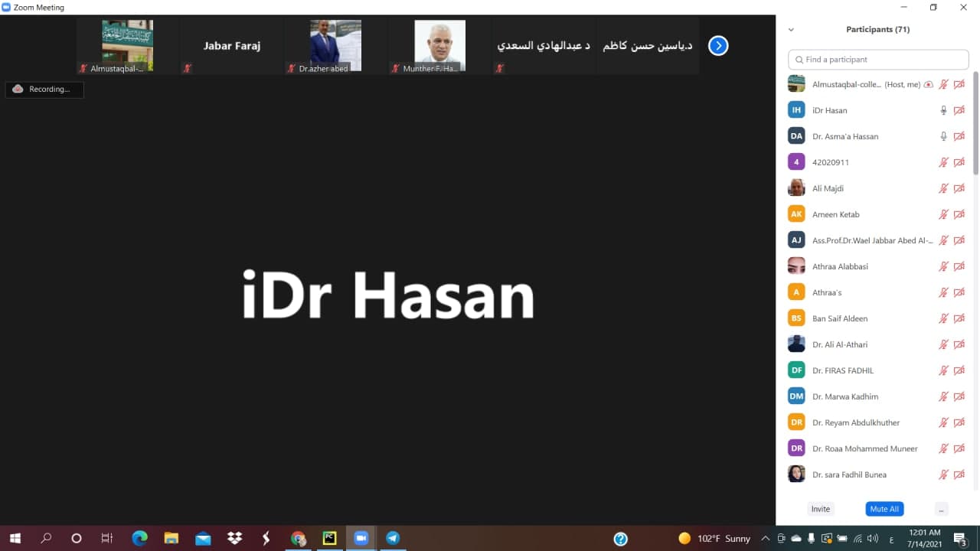Select the Almustaqbal-colle... host row
980x551 pixels.
click(x=877, y=84)
